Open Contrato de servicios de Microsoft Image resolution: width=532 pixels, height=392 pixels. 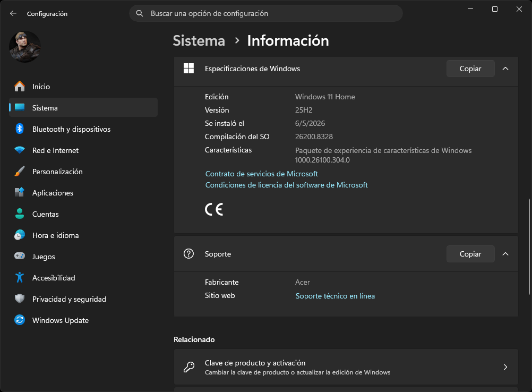[262, 174]
